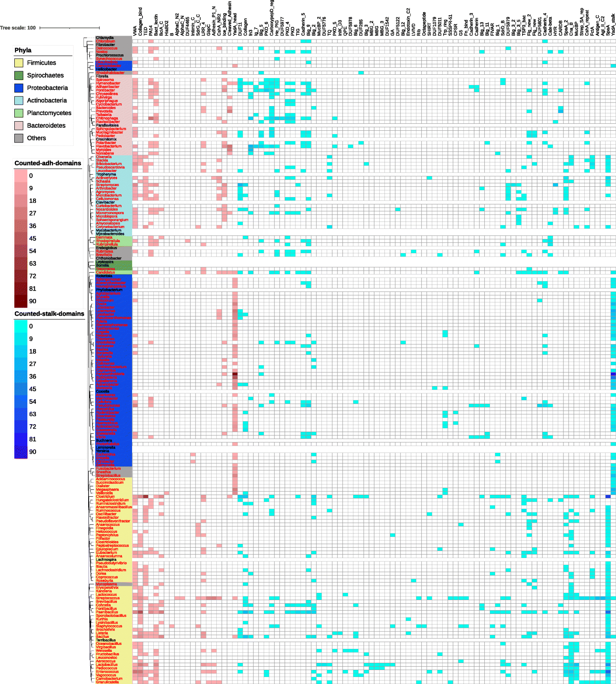Click the yellow Firmicutes legend swatch
This screenshot has height=684, width=616.
19,63
